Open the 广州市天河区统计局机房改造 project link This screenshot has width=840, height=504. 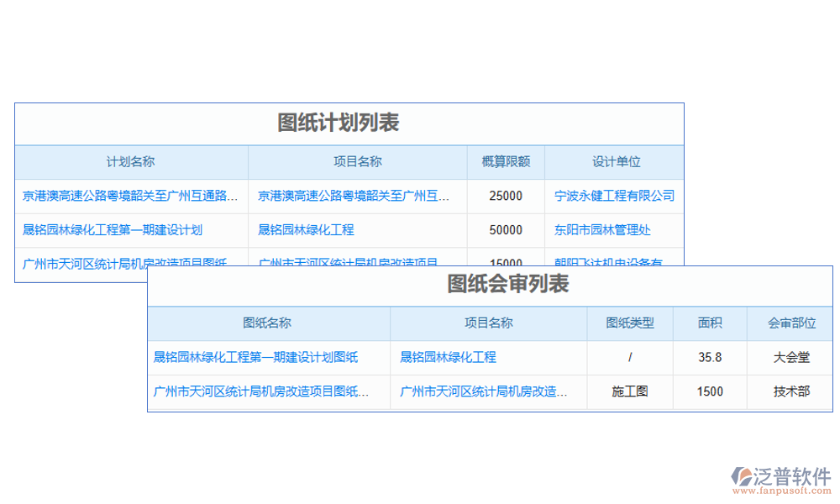(482, 391)
